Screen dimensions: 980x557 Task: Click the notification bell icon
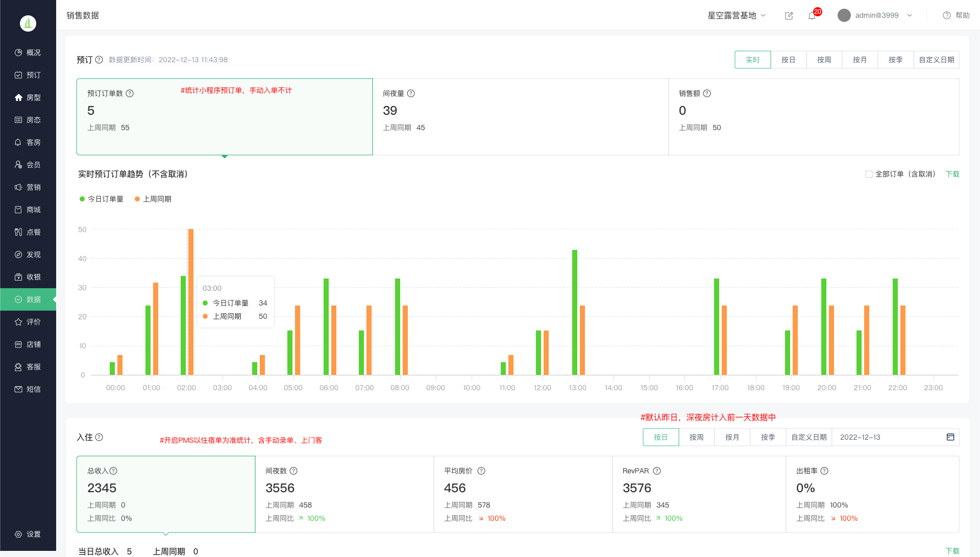point(812,16)
